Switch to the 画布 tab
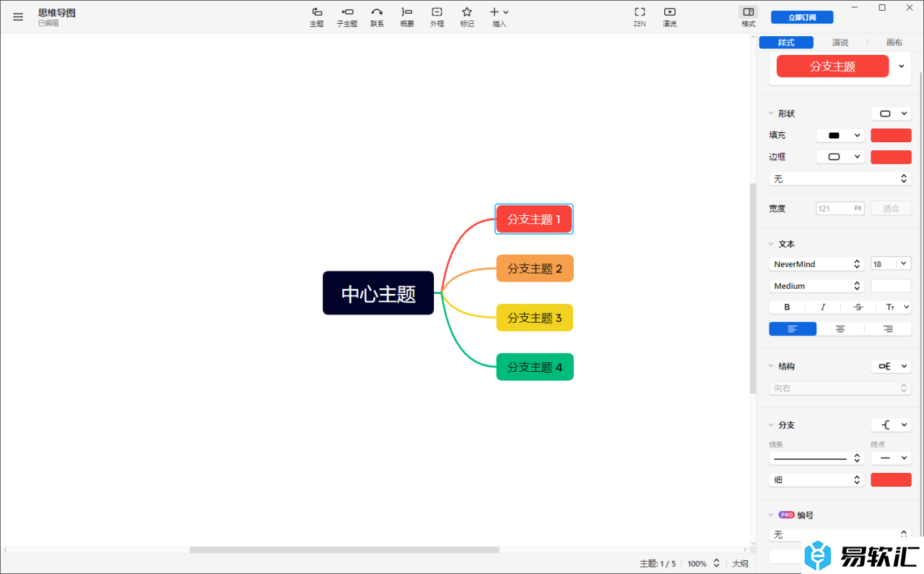The height and width of the screenshot is (574, 924). tap(894, 43)
